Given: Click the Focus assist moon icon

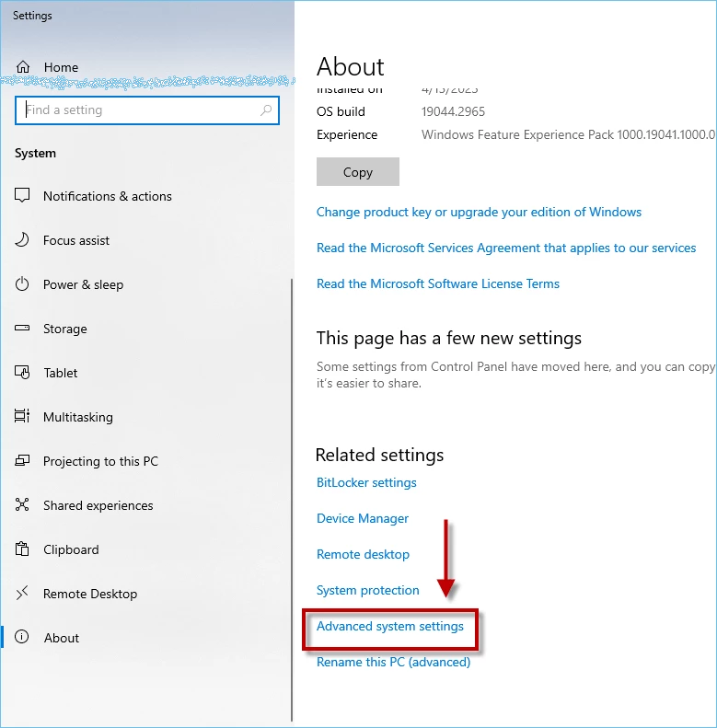Looking at the screenshot, I should click(22, 239).
